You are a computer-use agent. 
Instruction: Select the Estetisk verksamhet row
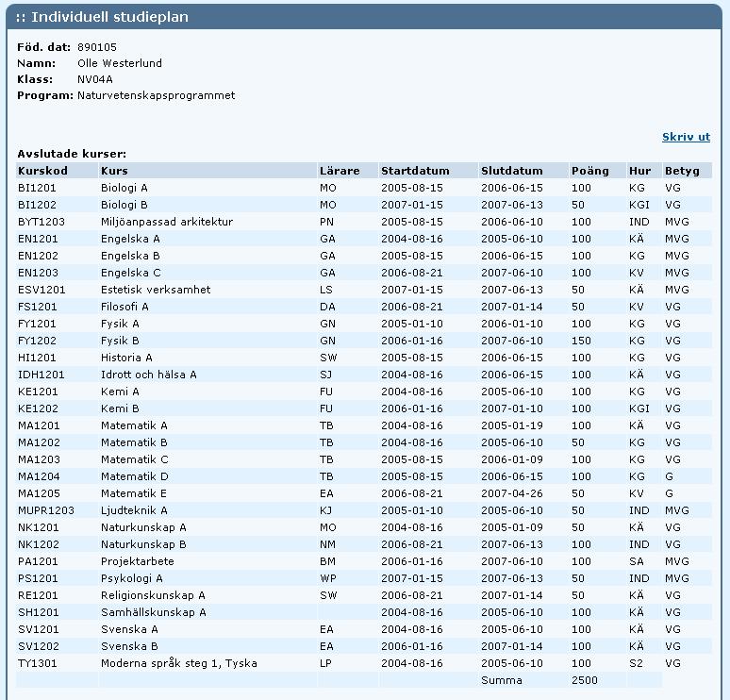pos(364,290)
